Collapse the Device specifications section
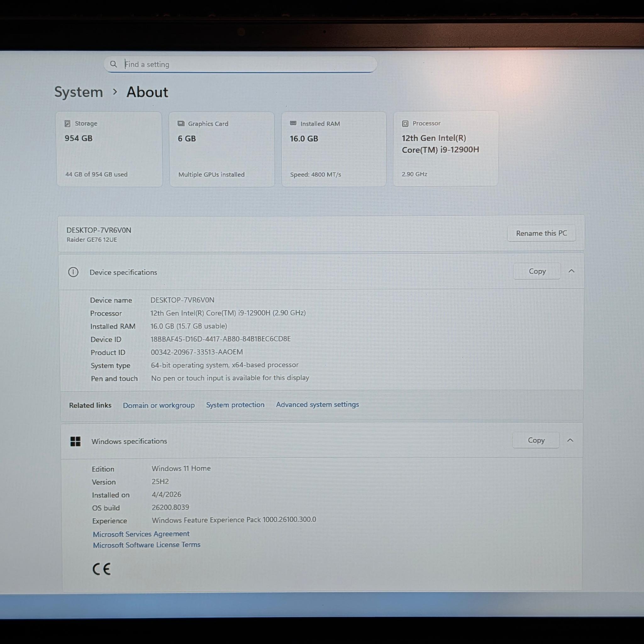The height and width of the screenshot is (644, 644). tap(571, 271)
